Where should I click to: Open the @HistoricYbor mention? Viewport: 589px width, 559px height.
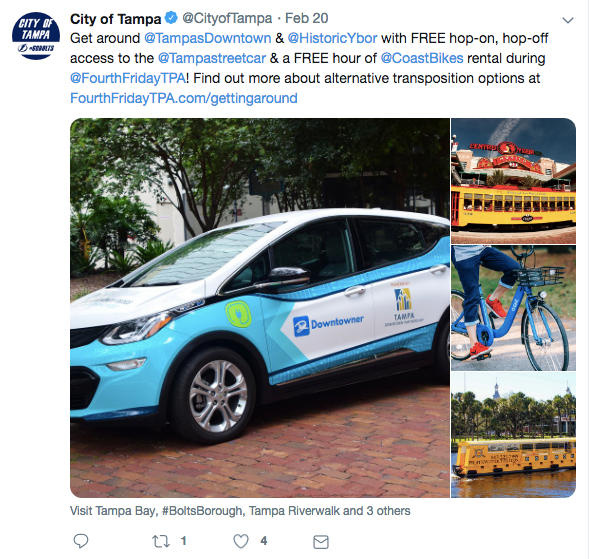pyautogui.click(x=332, y=38)
